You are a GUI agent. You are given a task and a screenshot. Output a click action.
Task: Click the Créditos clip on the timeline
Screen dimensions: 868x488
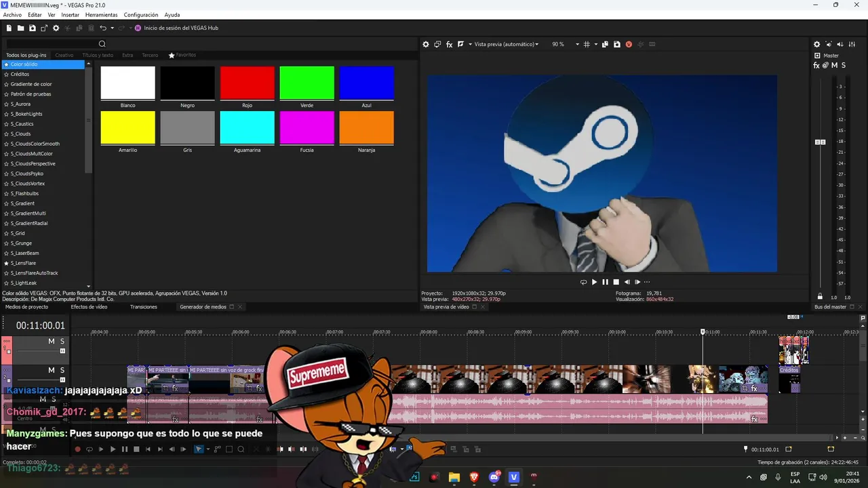[x=789, y=380]
